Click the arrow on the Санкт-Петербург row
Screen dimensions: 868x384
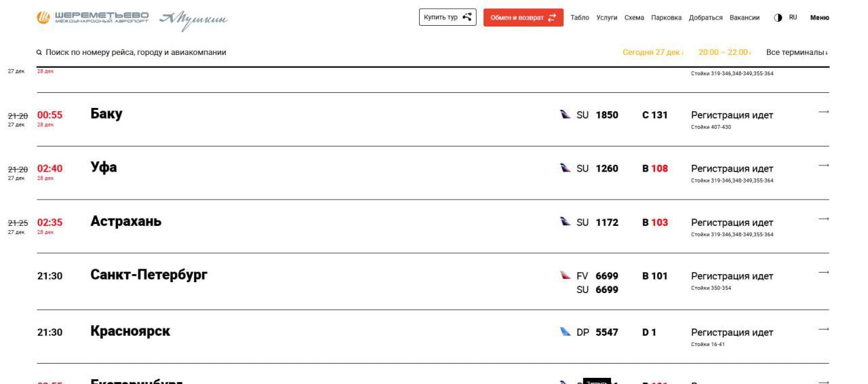(x=823, y=273)
